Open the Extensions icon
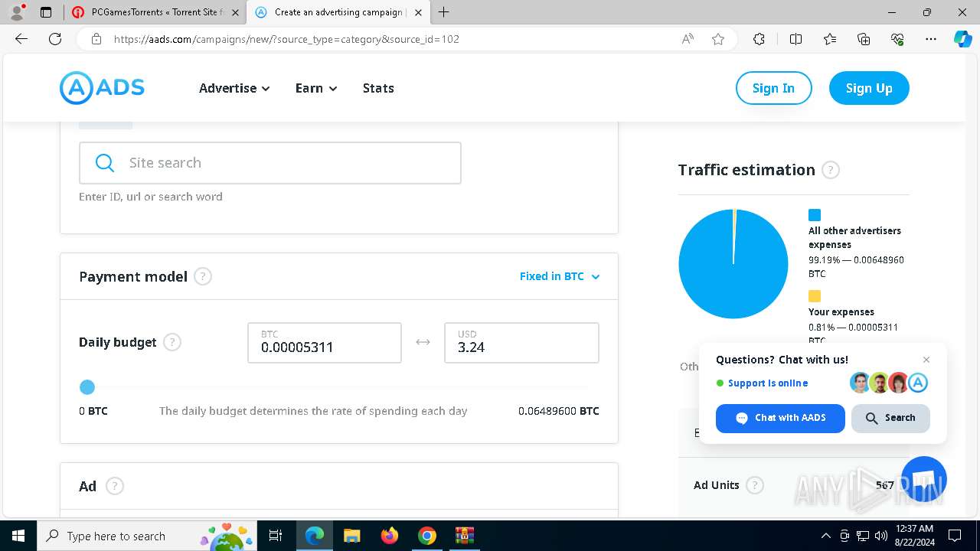980x551 pixels. point(759,39)
